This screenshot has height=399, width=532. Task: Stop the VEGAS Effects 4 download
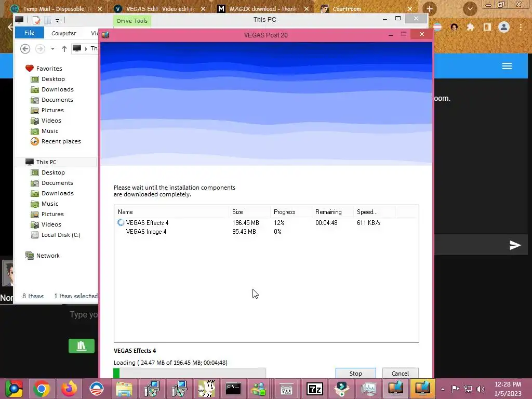coord(355,373)
